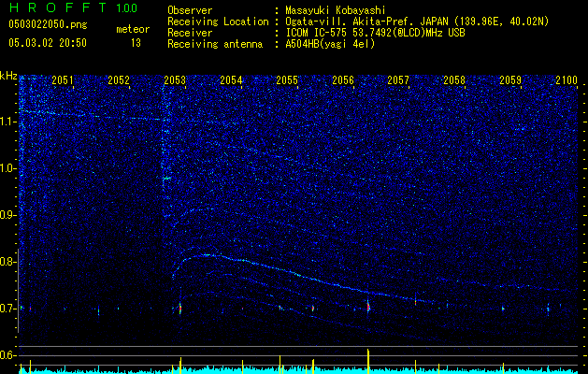Click the 2051 time marker

coord(63,80)
